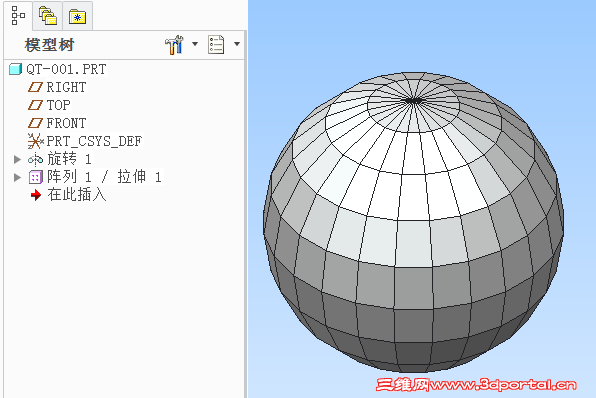Click the model tree Settings tools icon

pyautogui.click(x=174, y=44)
